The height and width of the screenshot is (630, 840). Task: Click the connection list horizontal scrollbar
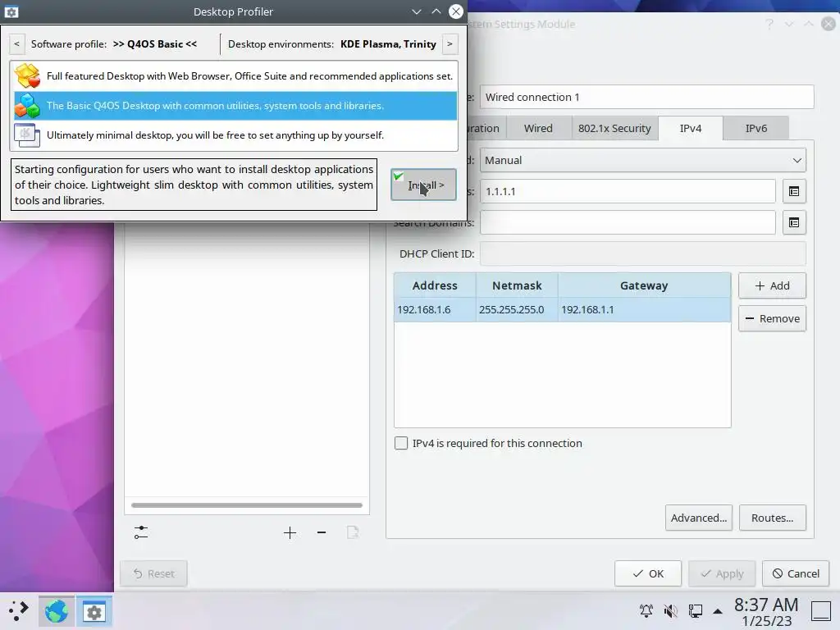point(246,505)
